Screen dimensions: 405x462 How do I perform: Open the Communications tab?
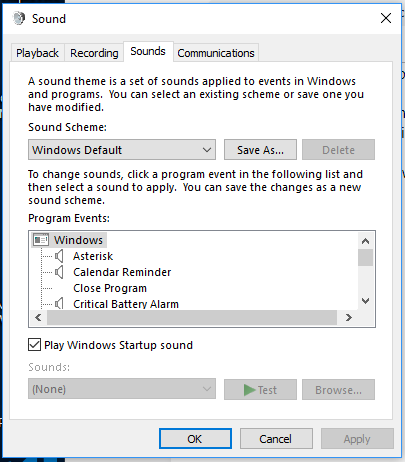tap(216, 53)
